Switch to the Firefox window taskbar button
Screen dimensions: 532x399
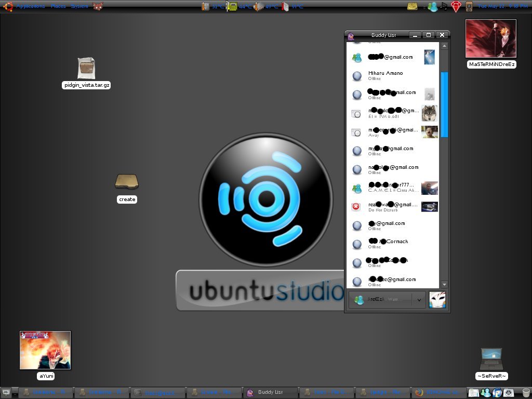(x=438, y=393)
